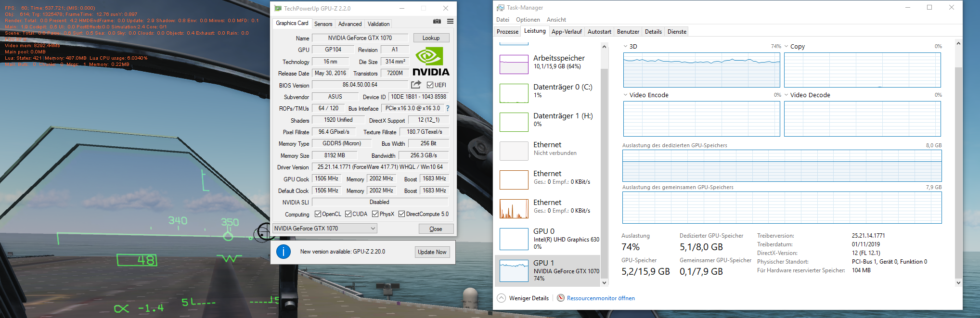Click the resource list scrollbar down arrow
The image size is (980, 318).
pos(605,283)
